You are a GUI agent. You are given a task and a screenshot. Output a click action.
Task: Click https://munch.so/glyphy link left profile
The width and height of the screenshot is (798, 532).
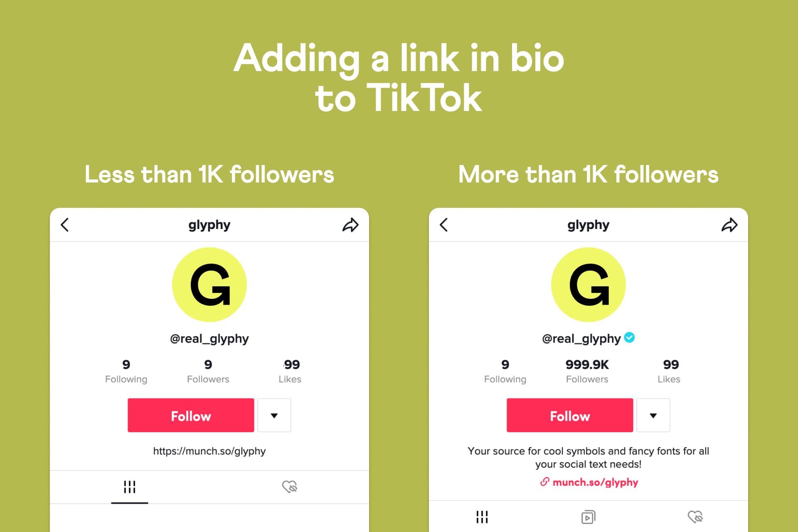[x=210, y=451]
